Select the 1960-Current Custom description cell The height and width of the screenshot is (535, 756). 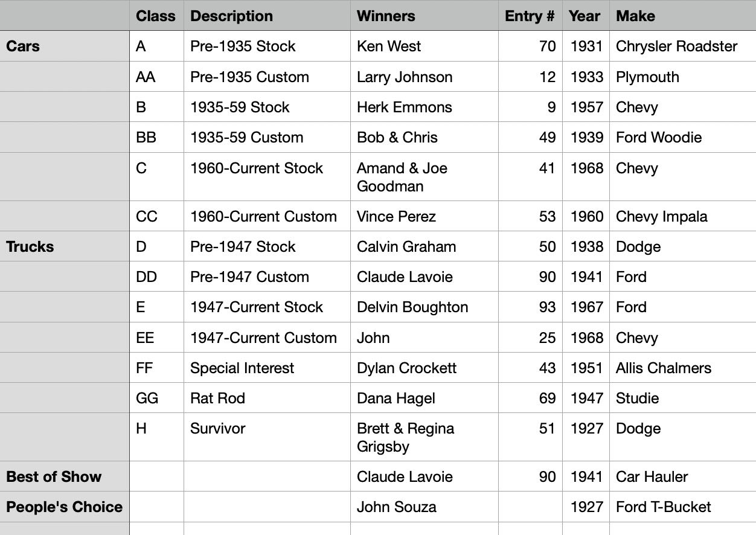267,216
